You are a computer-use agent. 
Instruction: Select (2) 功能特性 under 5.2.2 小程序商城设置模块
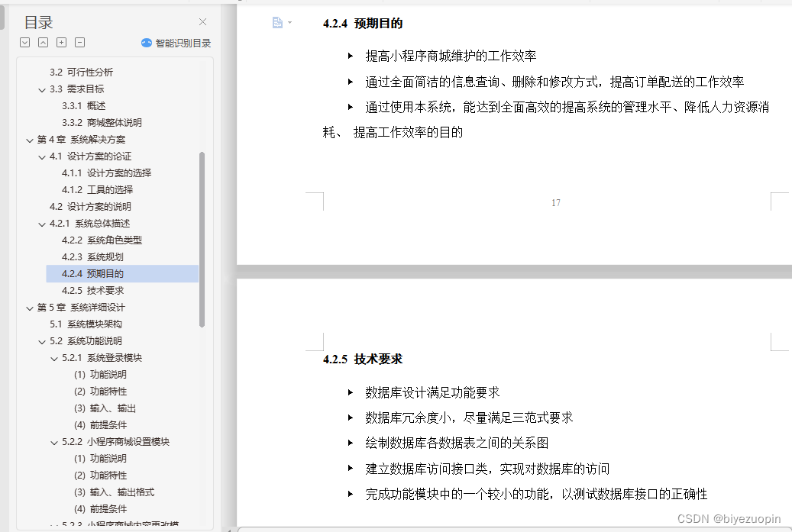[100, 475]
